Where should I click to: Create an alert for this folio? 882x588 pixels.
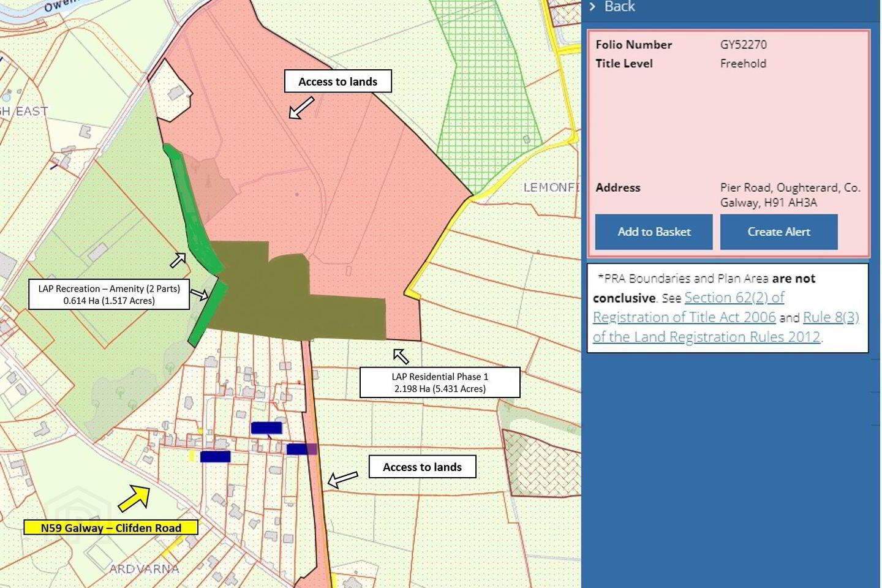[x=778, y=232]
